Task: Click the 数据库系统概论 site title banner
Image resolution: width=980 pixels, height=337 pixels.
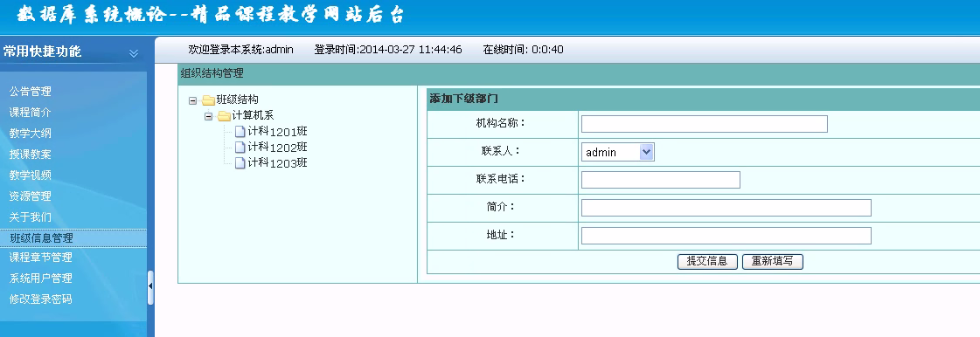Action: pos(211,14)
